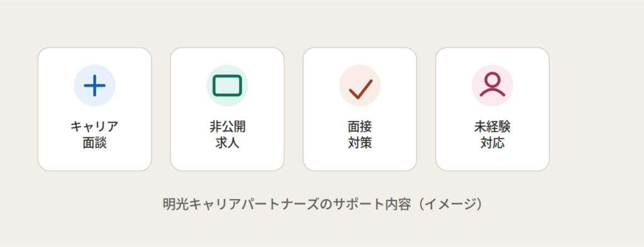The width and height of the screenshot is (644, 247).
Task: Click the キャリア text line
Action: point(94,127)
